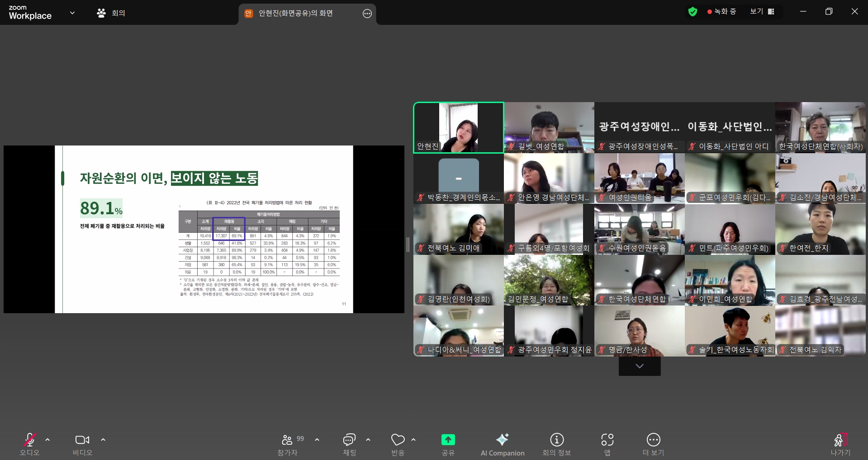Open the Zoom Workplace dropdown chevron
The height and width of the screenshot is (460, 868).
click(x=72, y=13)
